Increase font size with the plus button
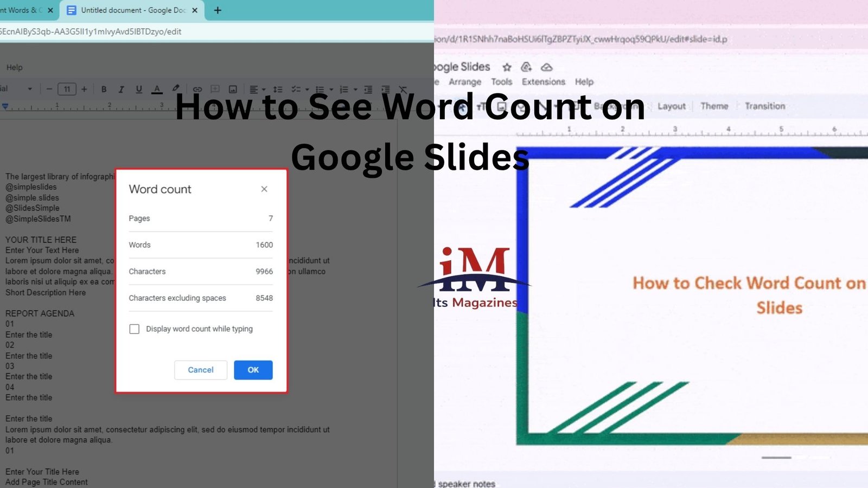Image resolution: width=868 pixels, height=488 pixels. tap(84, 89)
